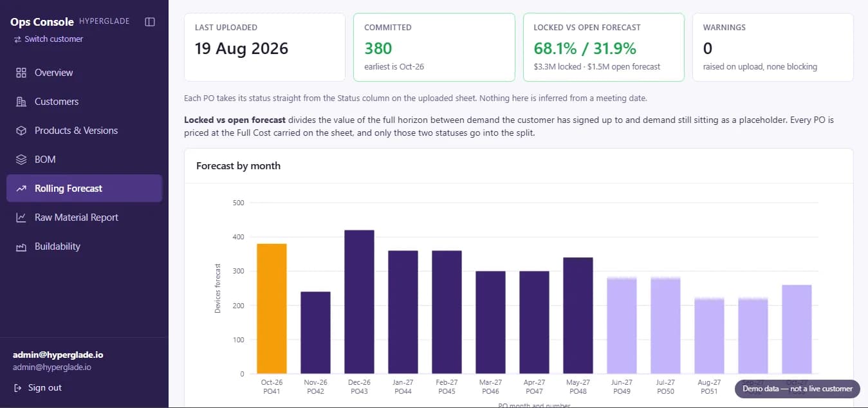Click the Jan-27 PO44 axis label
The height and width of the screenshot is (408, 868).
[403, 386]
